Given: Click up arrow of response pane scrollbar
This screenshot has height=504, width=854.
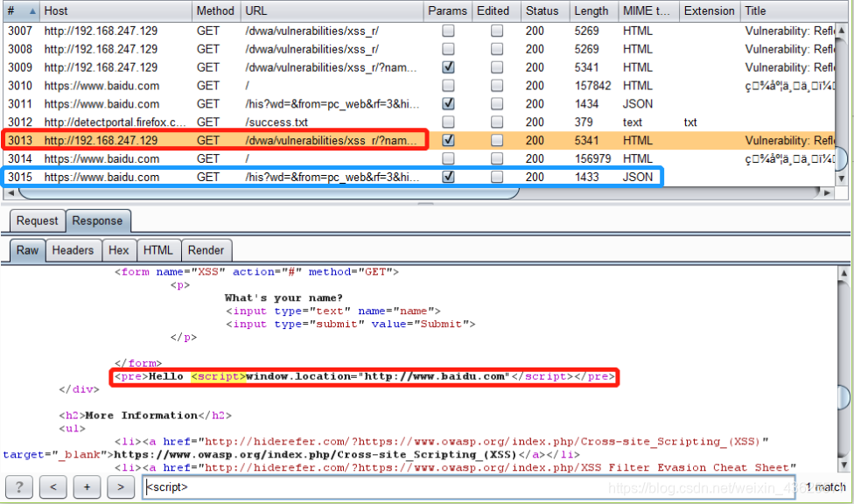Looking at the screenshot, I should [843, 271].
